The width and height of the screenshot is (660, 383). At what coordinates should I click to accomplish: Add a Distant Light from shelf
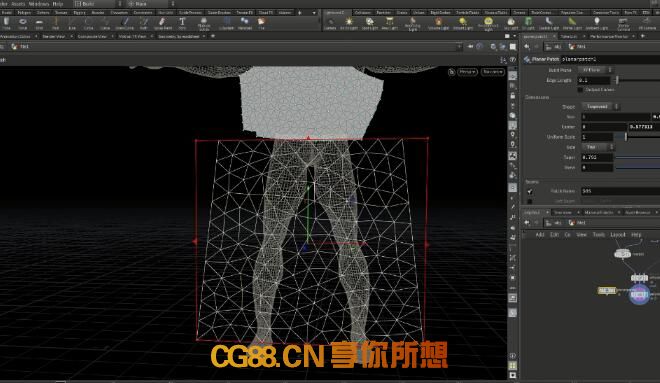pos(463,24)
